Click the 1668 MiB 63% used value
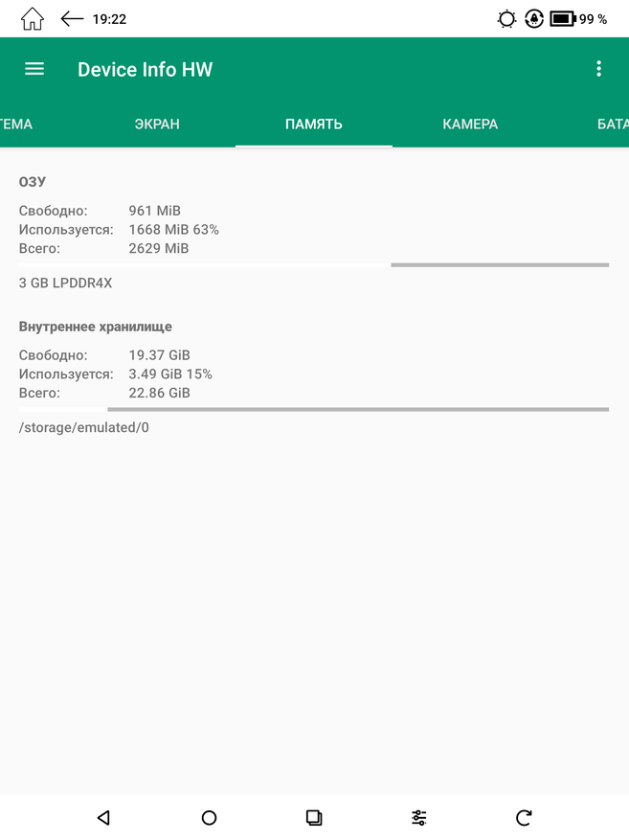 pyautogui.click(x=174, y=229)
